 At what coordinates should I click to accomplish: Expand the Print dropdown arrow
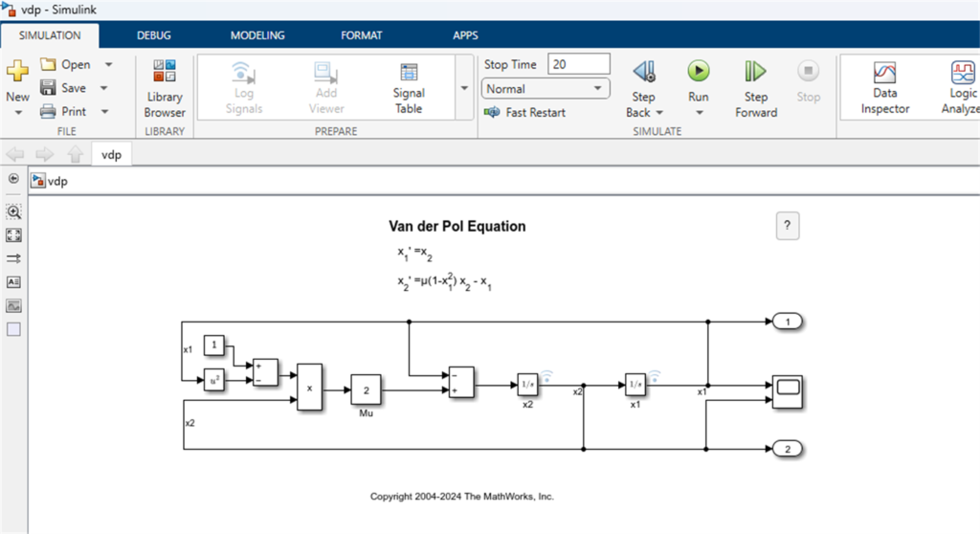[x=104, y=111]
